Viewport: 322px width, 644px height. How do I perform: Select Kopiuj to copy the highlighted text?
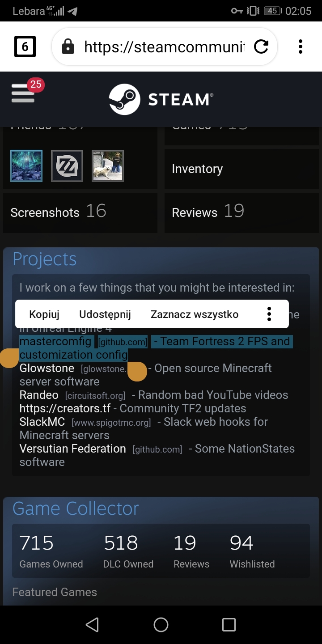[x=44, y=314]
